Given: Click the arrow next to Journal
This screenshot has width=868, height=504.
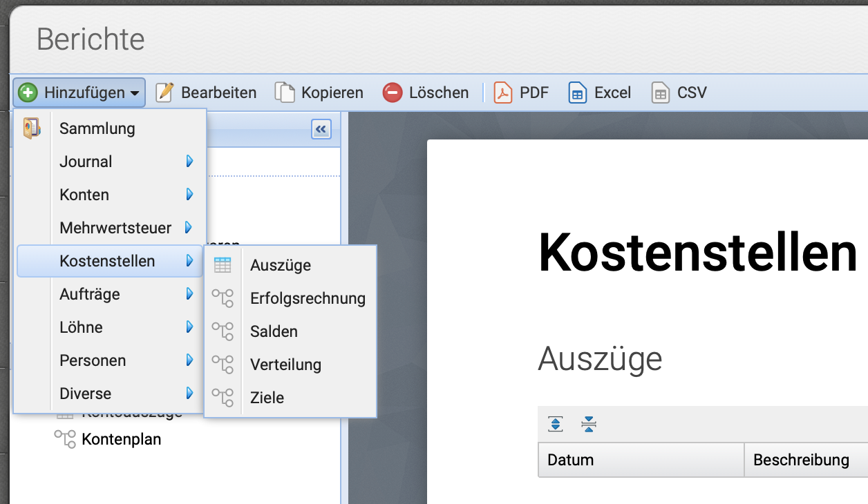Looking at the screenshot, I should point(189,162).
